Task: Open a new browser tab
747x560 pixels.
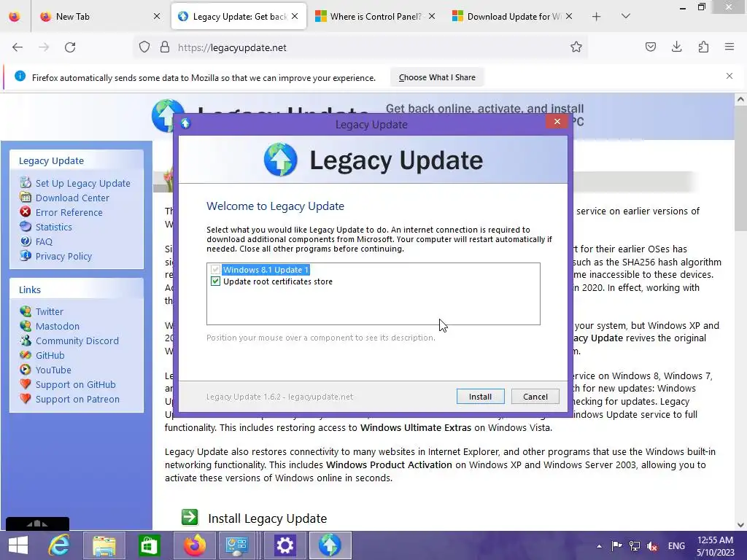Action: (x=596, y=17)
